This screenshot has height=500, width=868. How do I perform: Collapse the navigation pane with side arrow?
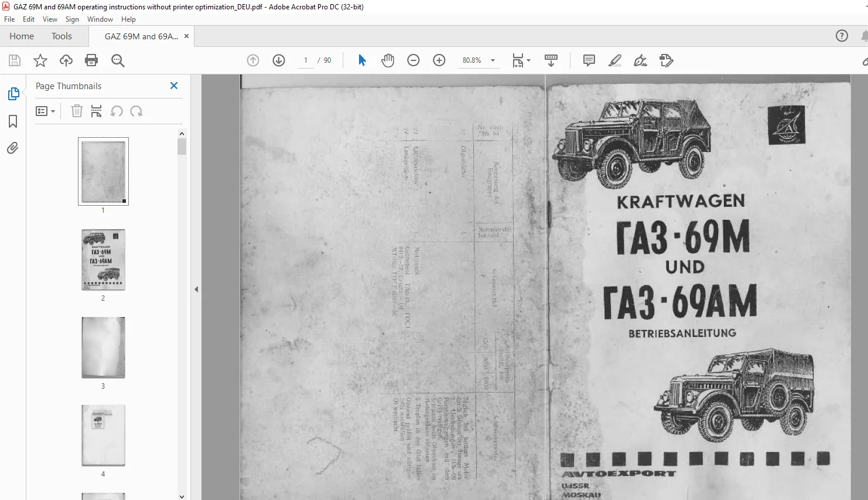coord(196,289)
